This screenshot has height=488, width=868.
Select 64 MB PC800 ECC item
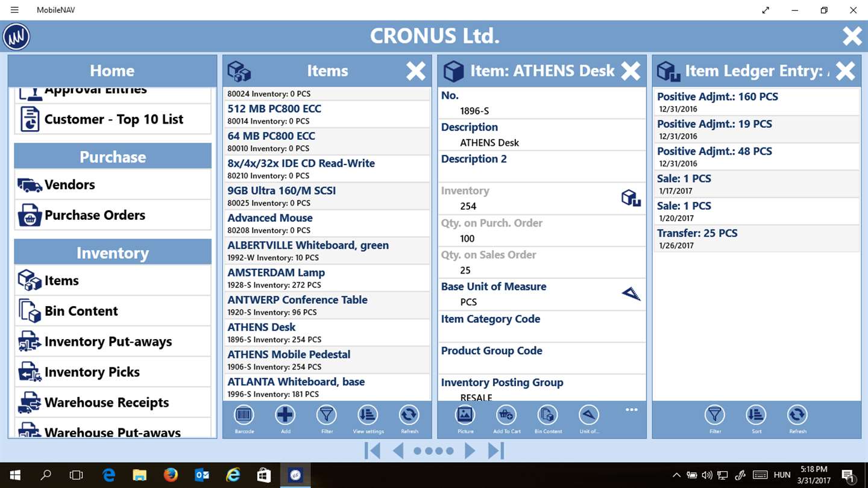coord(327,142)
